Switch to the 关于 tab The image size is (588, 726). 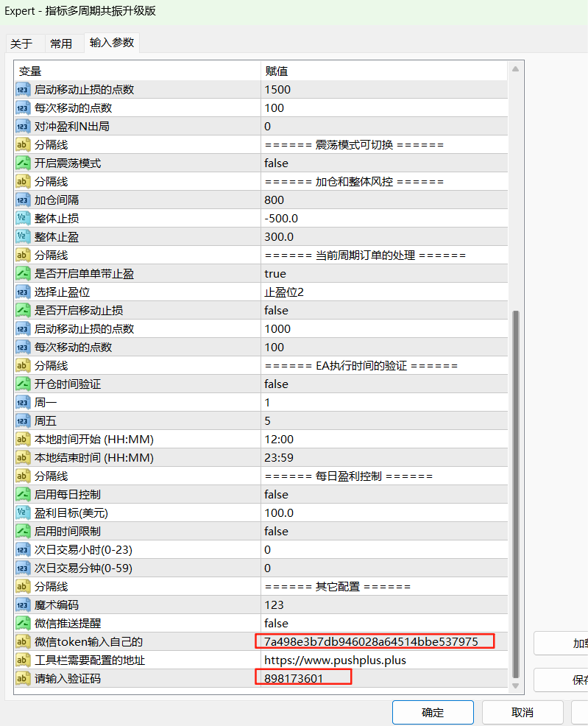click(x=22, y=43)
